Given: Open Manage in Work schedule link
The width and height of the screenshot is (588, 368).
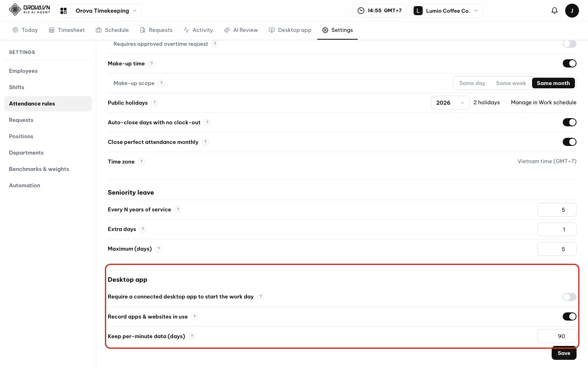Looking at the screenshot, I should [543, 103].
